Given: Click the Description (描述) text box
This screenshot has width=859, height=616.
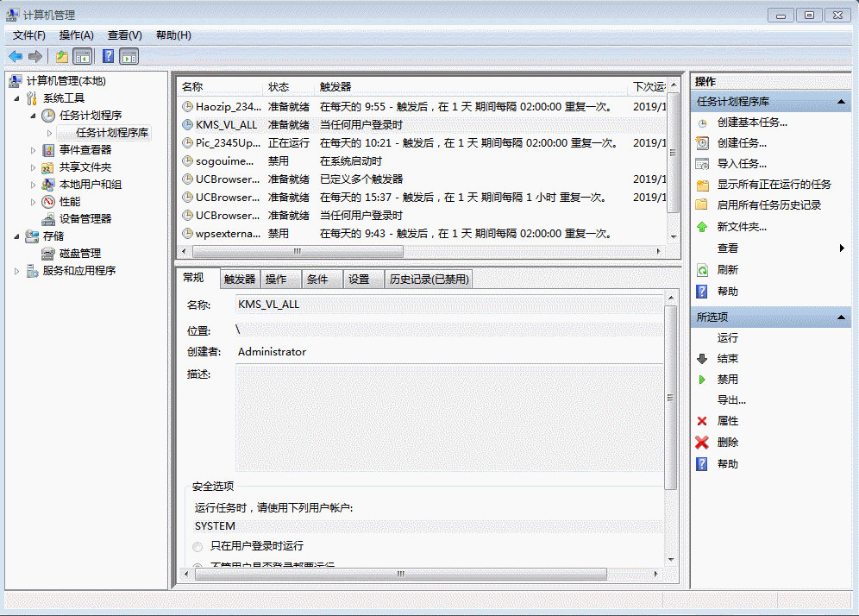Looking at the screenshot, I should [x=449, y=418].
